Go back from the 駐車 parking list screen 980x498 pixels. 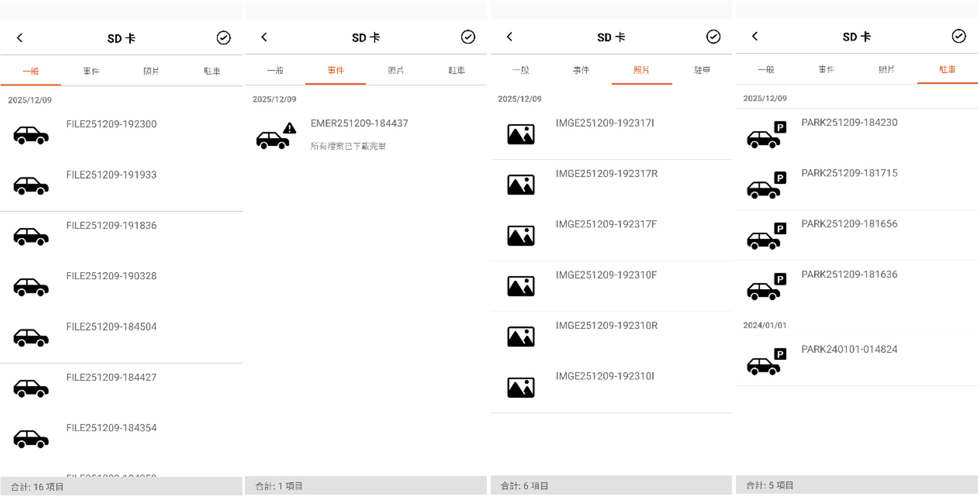point(755,36)
